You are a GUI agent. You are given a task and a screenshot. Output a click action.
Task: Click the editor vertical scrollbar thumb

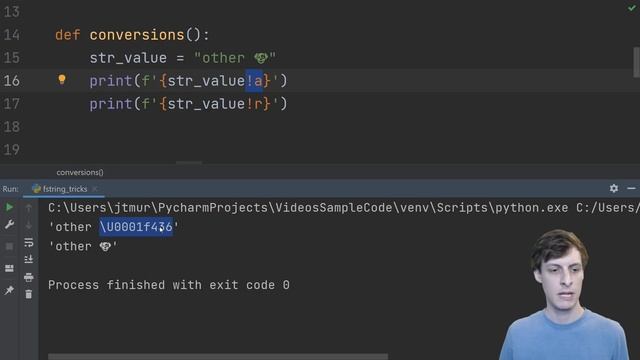tap(636, 62)
